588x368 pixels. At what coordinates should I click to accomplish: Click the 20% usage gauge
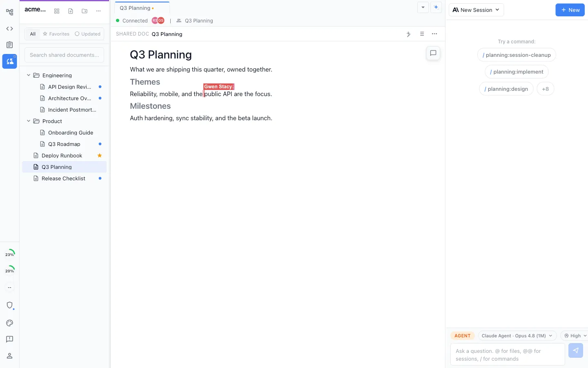(9, 271)
